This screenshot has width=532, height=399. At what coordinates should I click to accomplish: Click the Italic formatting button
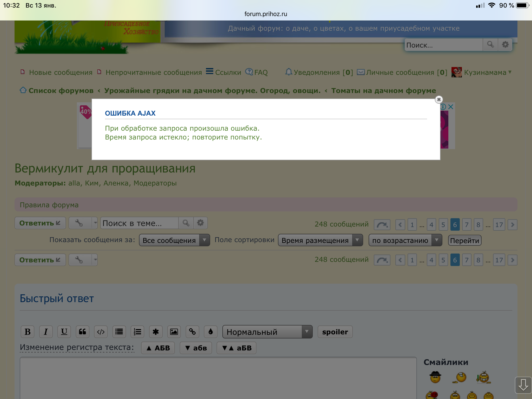pyautogui.click(x=46, y=332)
